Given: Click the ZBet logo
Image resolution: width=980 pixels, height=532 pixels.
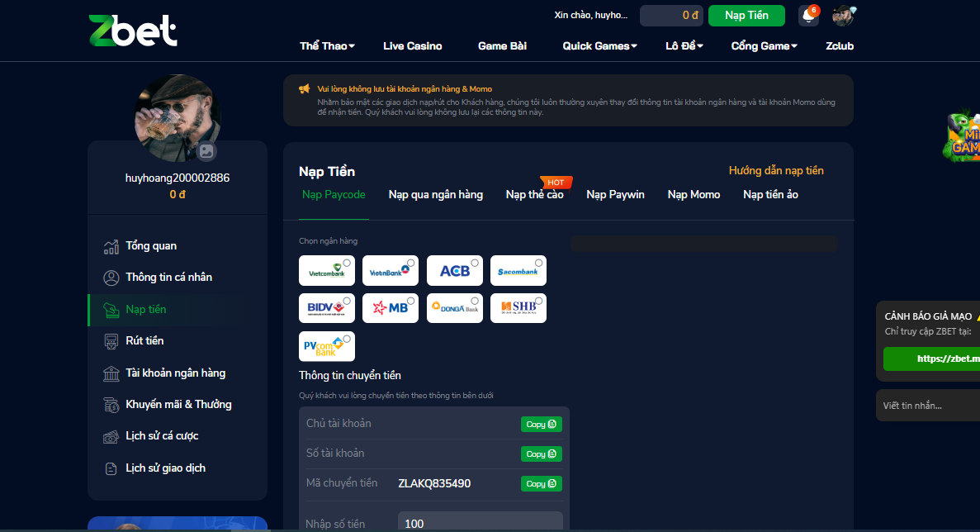Looking at the screenshot, I should point(133,31).
